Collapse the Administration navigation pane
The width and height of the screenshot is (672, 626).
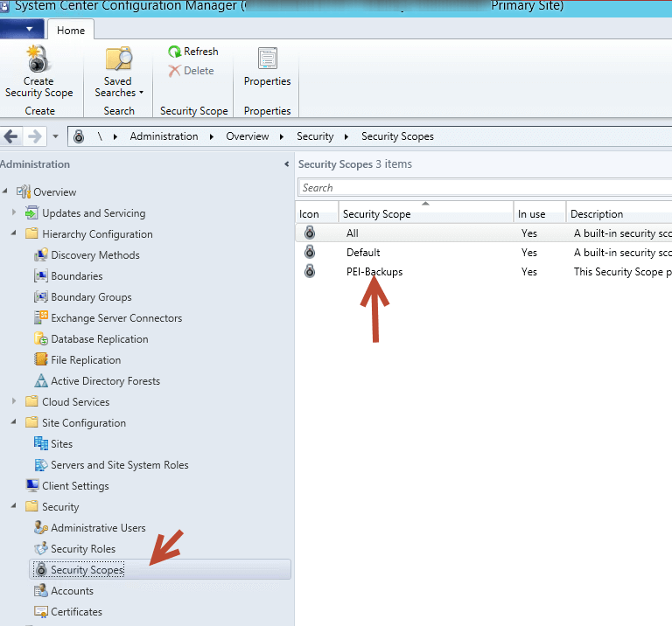286,164
